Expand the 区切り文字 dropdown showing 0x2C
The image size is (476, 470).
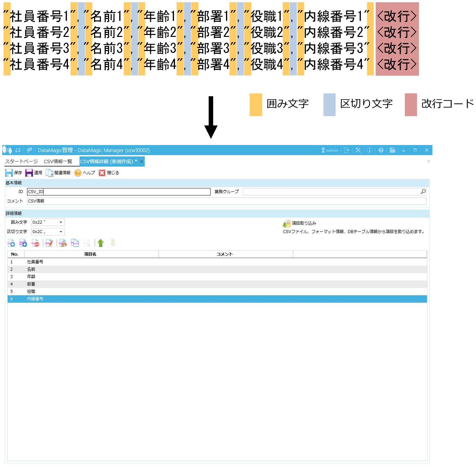(x=61, y=232)
